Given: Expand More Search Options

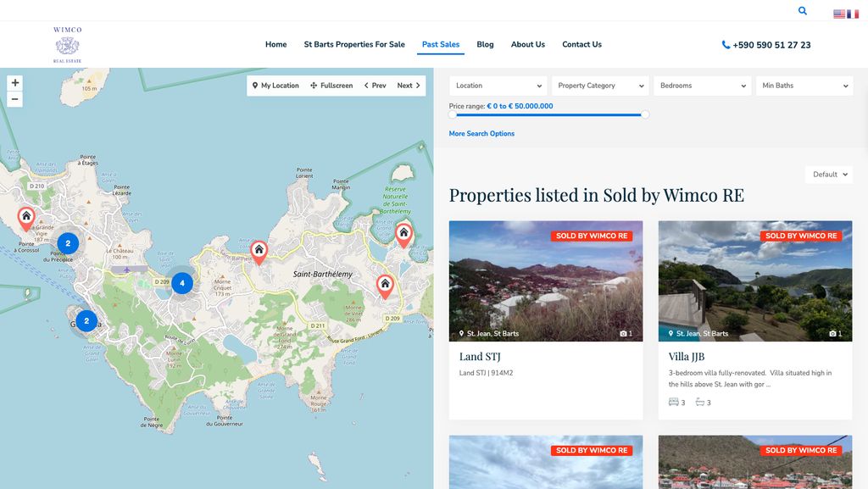Looking at the screenshot, I should pos(481,134).
